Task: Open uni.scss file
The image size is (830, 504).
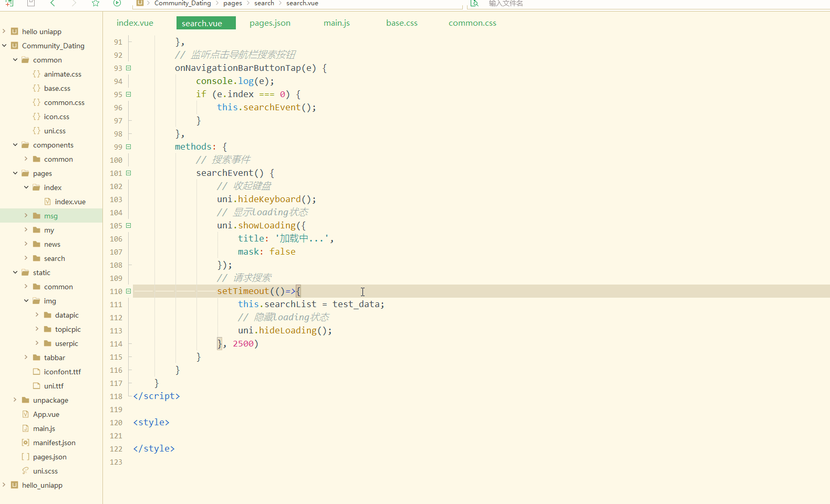Action: pos(45,471)
